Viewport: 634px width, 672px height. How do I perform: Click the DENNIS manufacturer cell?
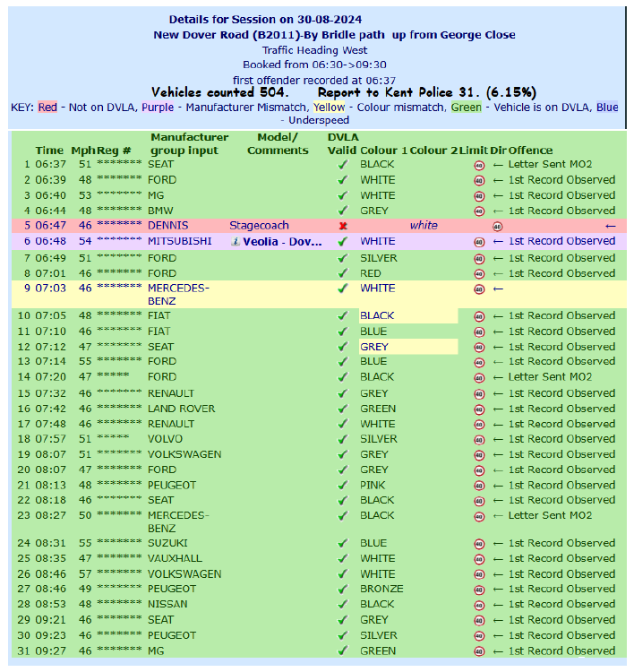pyautogui.click(x=168, y=226)
